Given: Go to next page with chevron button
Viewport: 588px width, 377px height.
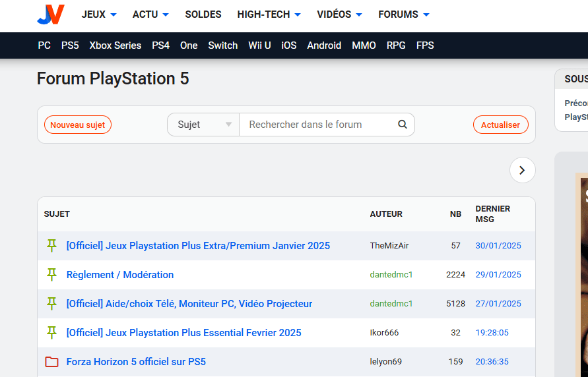Looking at the screenshot, I should click(523, 170).
